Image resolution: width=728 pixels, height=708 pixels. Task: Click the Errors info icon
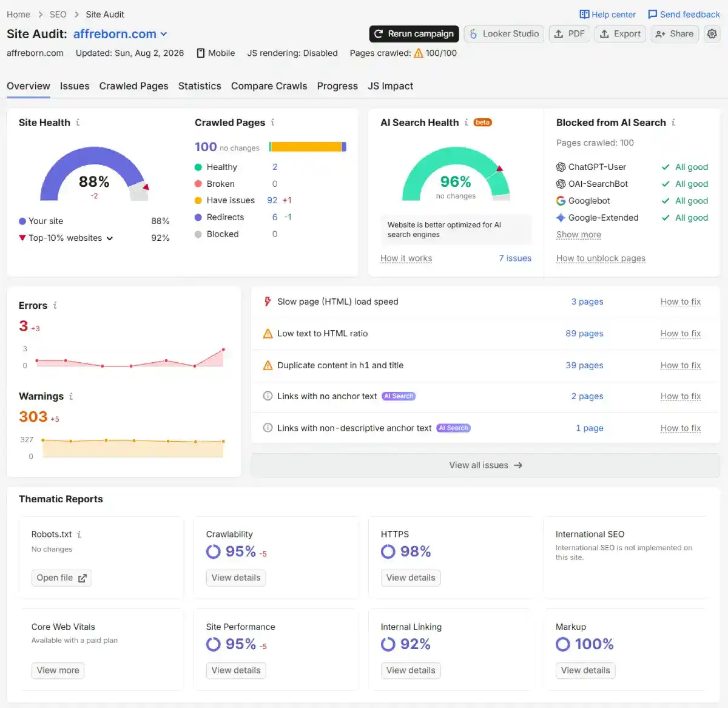pyautogui.click(x=55, y=305)
